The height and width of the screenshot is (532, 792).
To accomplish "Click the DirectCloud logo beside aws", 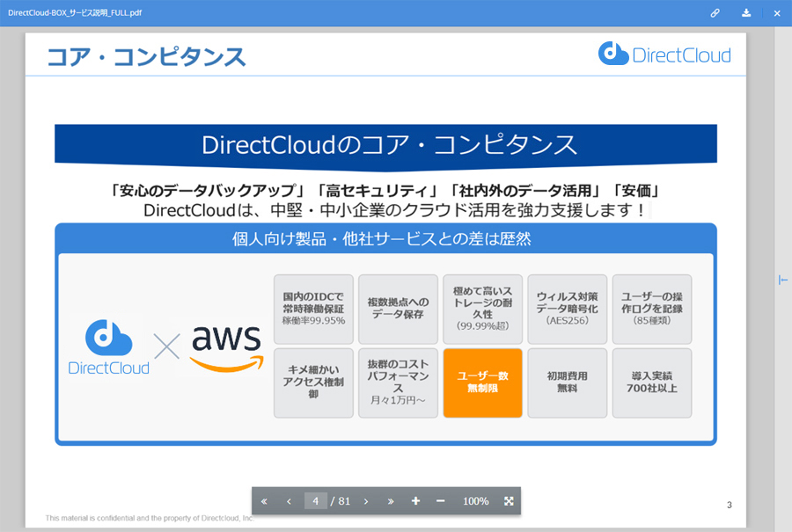I will click(108, 346).
